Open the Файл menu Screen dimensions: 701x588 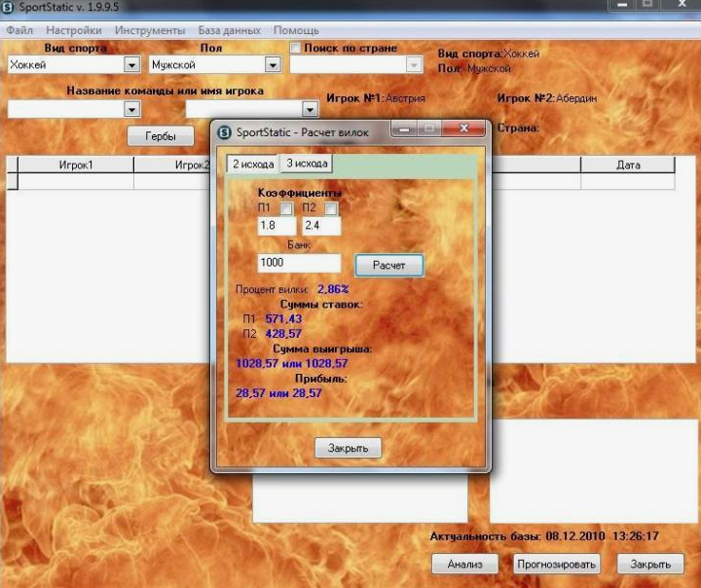point(19,30)
